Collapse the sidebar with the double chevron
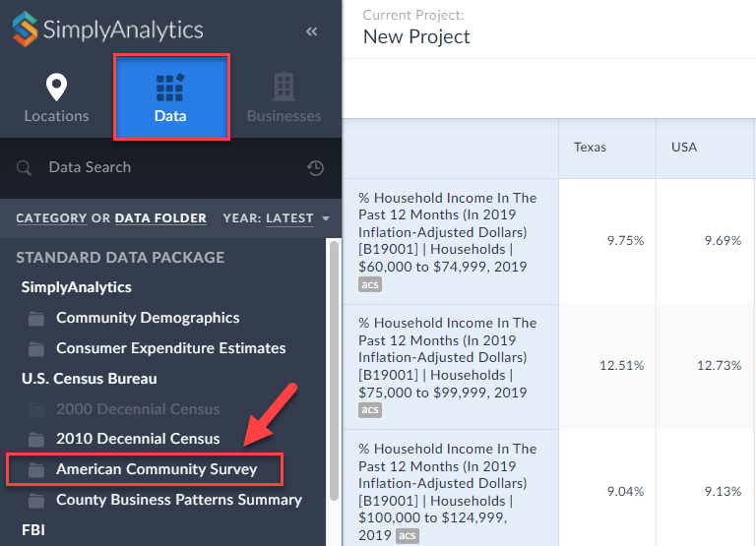 coord(311,31)
